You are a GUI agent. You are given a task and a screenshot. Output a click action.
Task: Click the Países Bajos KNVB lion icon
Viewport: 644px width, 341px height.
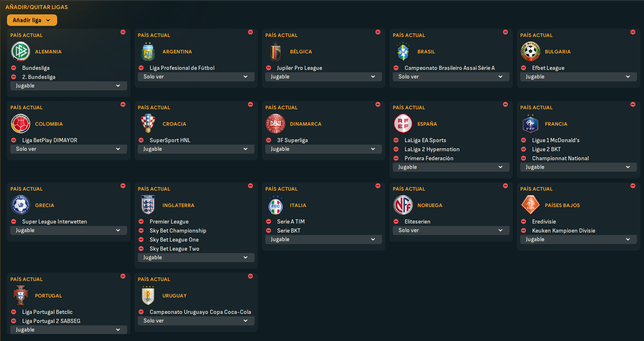click(x=530, y=205)
